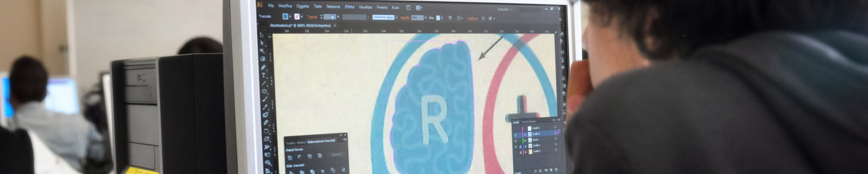Open the Traccia stroke panel link
Viewport: 868px width, 174px height.
click(312, 17)
